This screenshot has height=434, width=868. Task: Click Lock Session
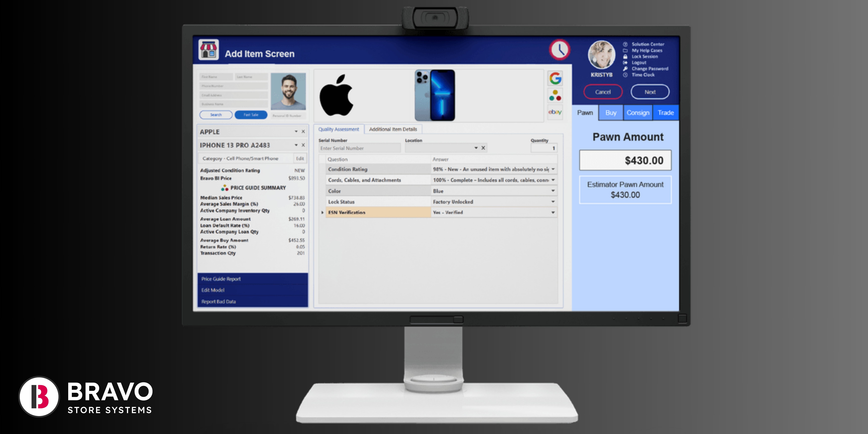click(x=645, y=57)
